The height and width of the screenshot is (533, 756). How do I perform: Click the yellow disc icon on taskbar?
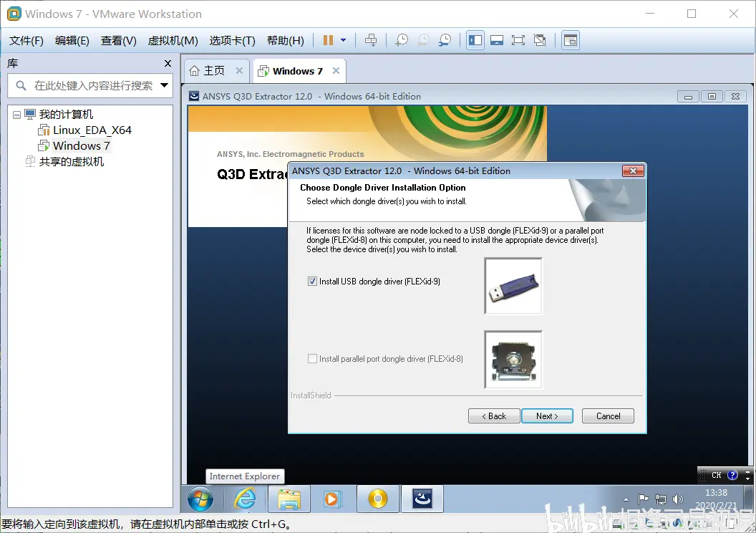tap(378, 499)
